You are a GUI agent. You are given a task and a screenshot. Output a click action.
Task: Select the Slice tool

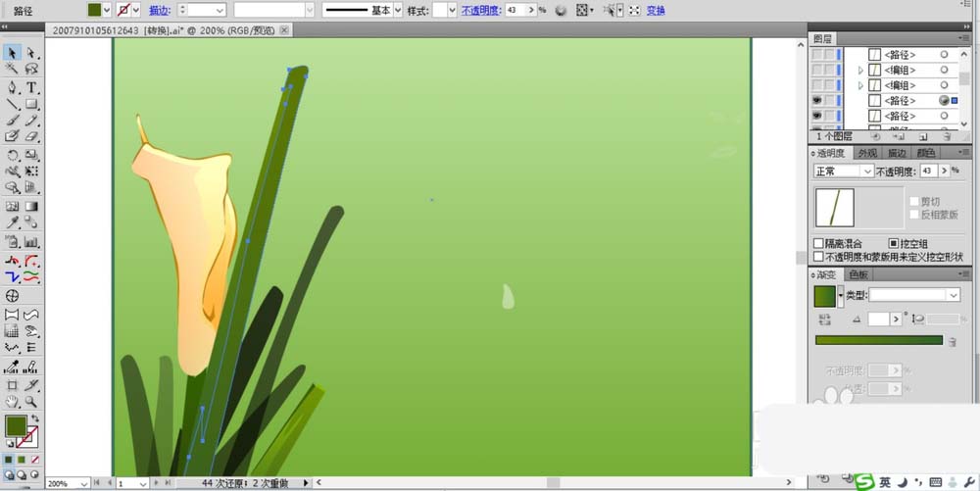point(31,385)
